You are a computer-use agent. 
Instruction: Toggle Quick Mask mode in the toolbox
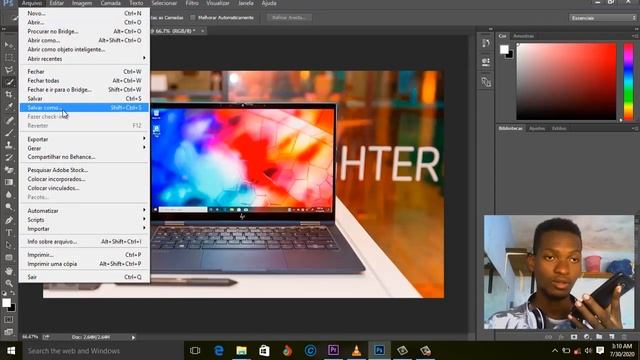(9, 320)
